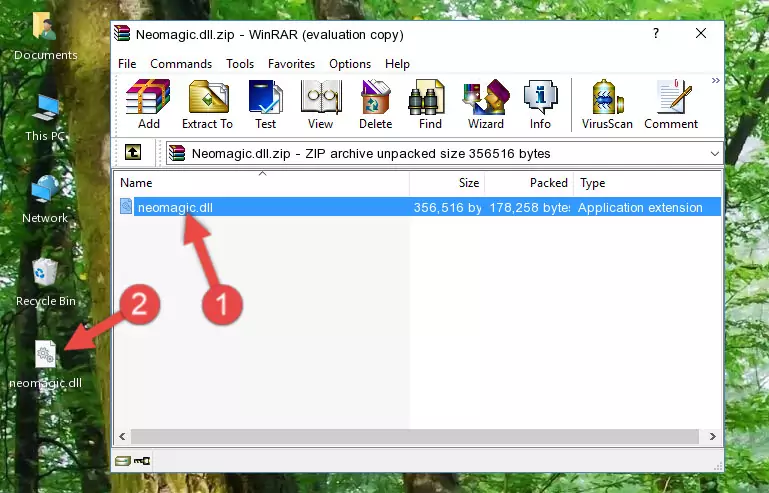Open the Options menu
The image size is (769, 493).
click(350, 64)
